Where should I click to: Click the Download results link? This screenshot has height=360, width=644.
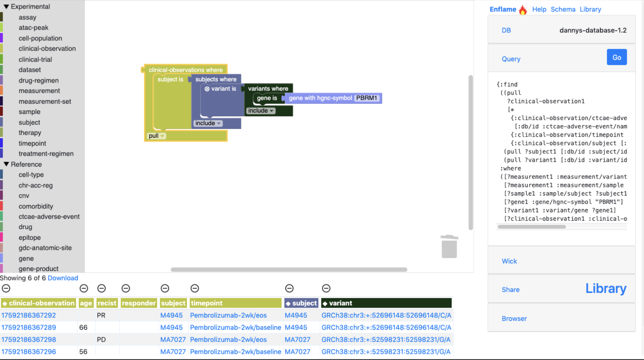tap(63, 278)
